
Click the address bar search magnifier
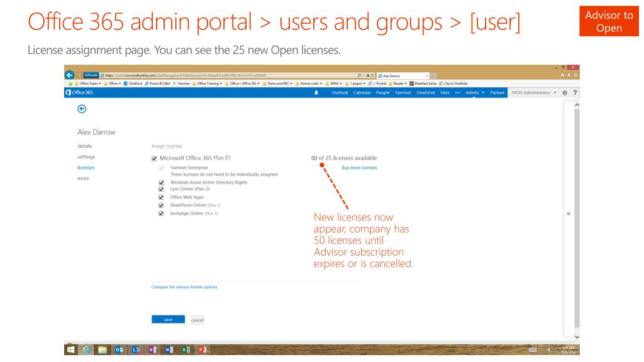coord(359,75)
